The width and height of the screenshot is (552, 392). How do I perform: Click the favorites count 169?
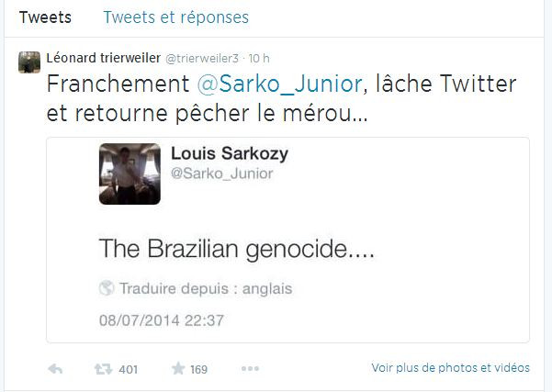coord(199,369)
